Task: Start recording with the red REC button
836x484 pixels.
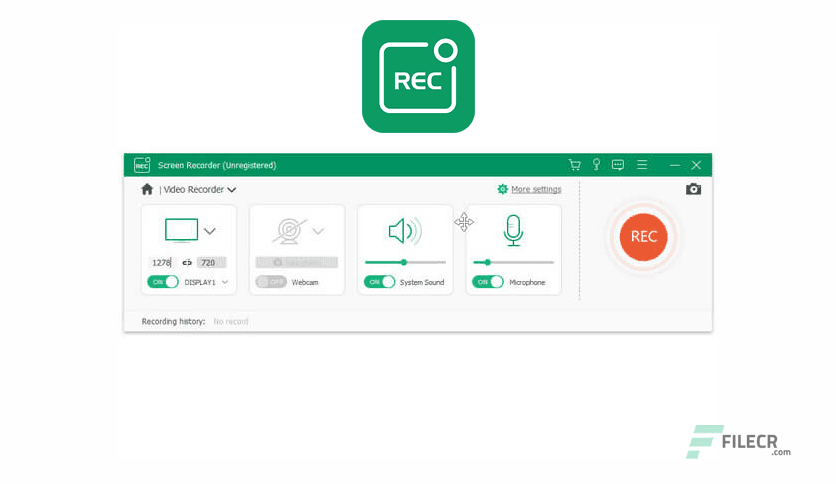Action: coord(644,237)
